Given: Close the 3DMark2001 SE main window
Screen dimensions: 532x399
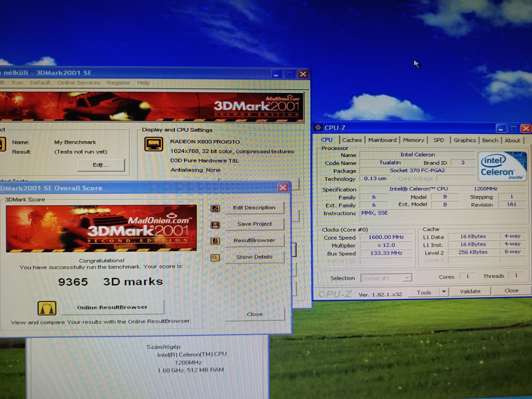Looking at the screenshot, I should coord(303,74).
